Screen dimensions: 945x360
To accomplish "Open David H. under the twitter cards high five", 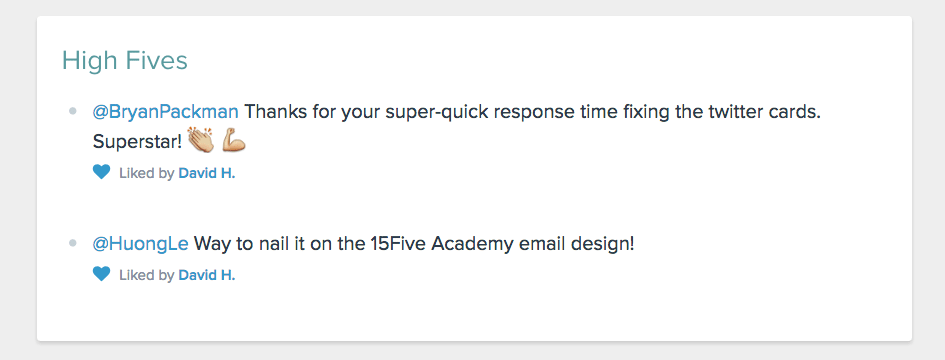I will 207,174.
